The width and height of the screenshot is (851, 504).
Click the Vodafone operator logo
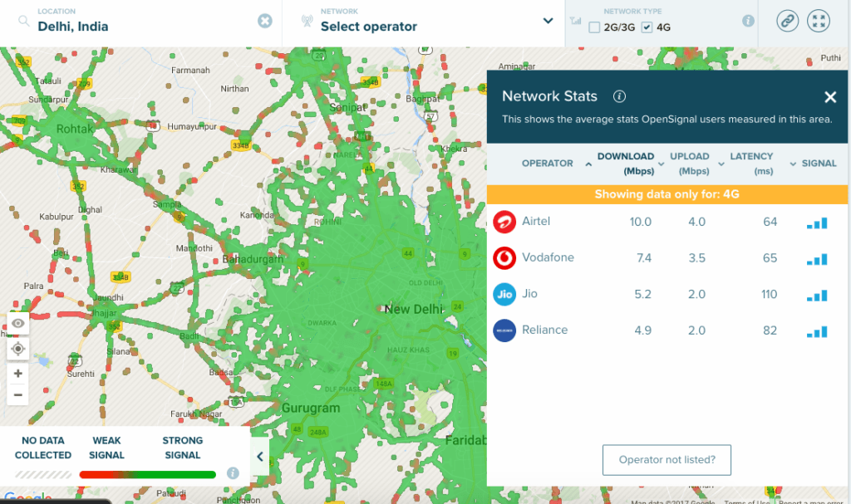[504, 258]
